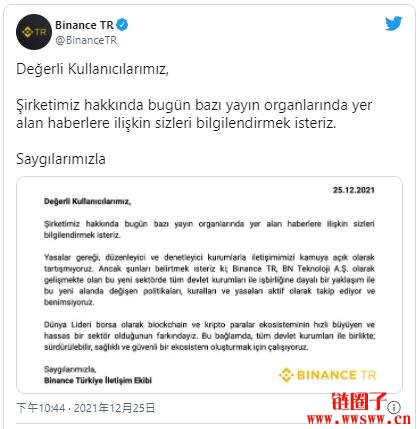Click the yellow BINANCE TR logo in letter
Image resolution: width=420 pixels, height=429 pixels.
[x=327, y=375]
